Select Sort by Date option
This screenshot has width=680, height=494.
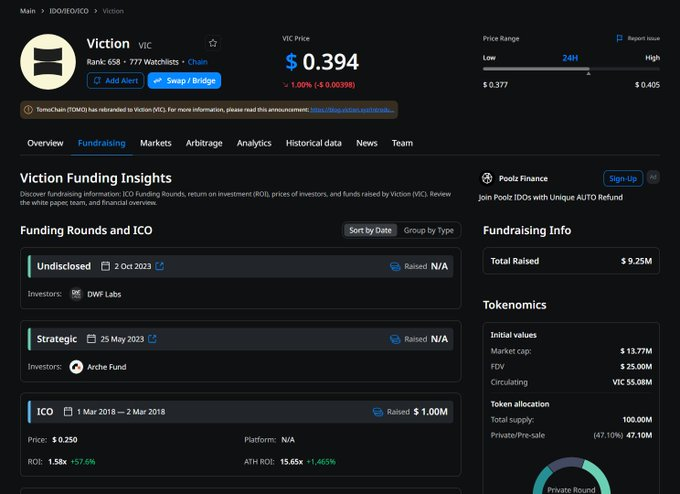(370, 230)
